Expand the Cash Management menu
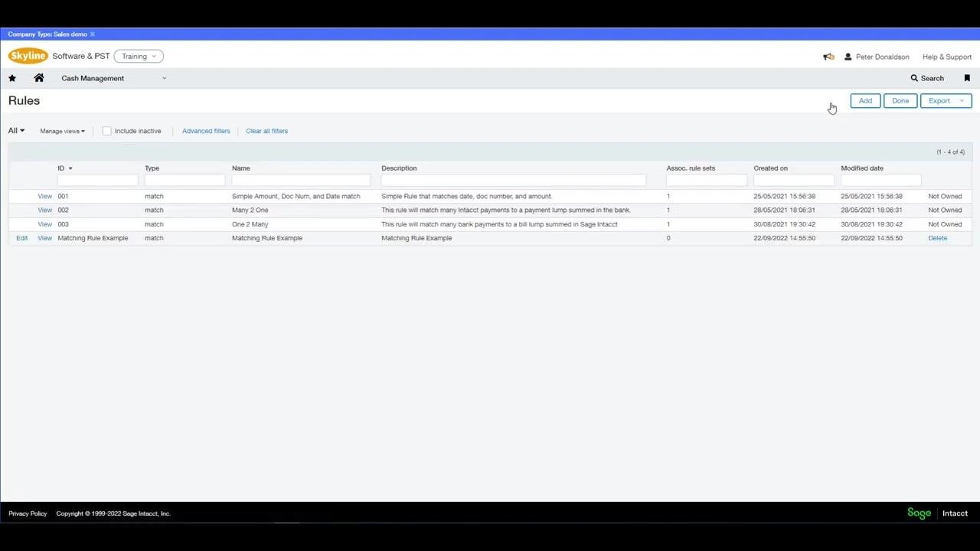The height and width of the screenshot is (551, 980). tap(113, 78)
